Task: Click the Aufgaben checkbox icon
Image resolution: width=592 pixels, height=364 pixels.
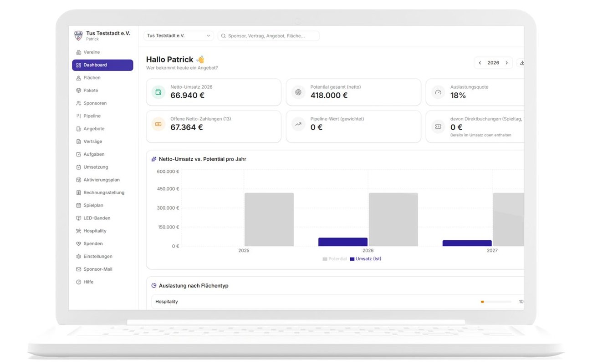Action: click(79, 154)
